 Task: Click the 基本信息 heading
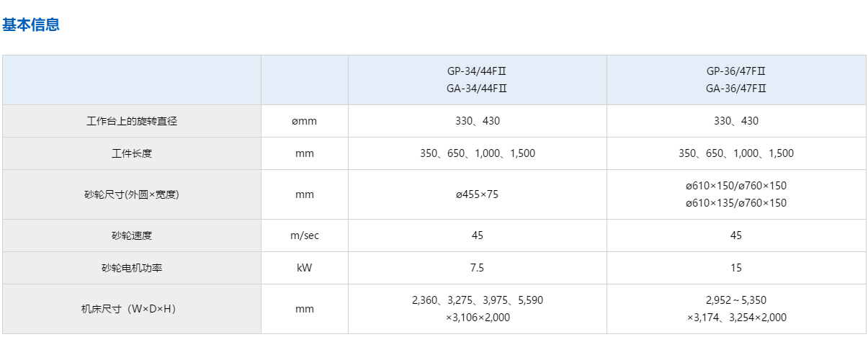(x=30, y=24)
